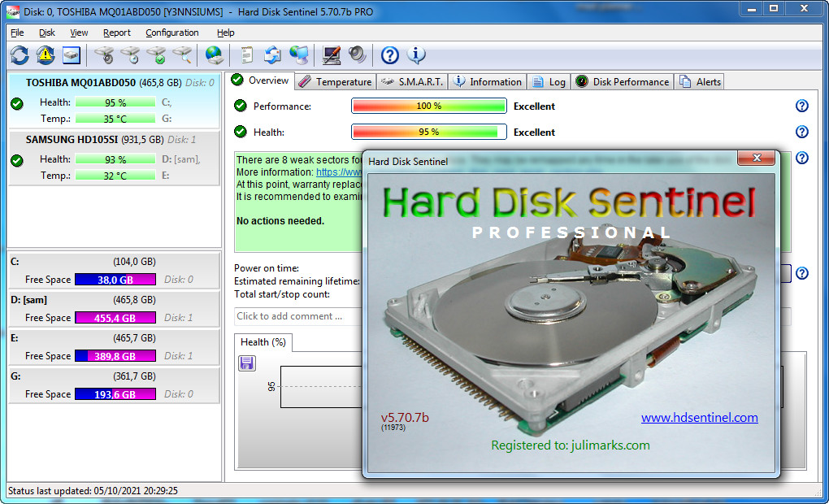
Task: Click the green check icon beside Health label in Overview
Action: point(241,132)
